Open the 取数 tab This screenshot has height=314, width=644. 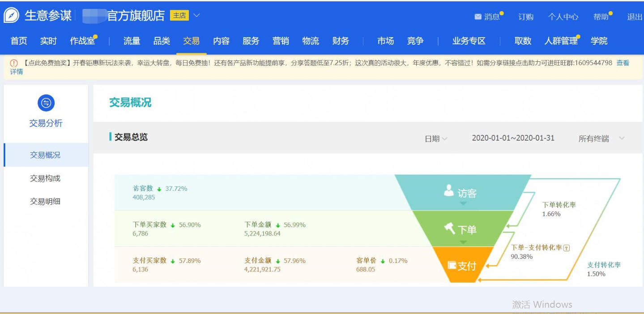523,41
